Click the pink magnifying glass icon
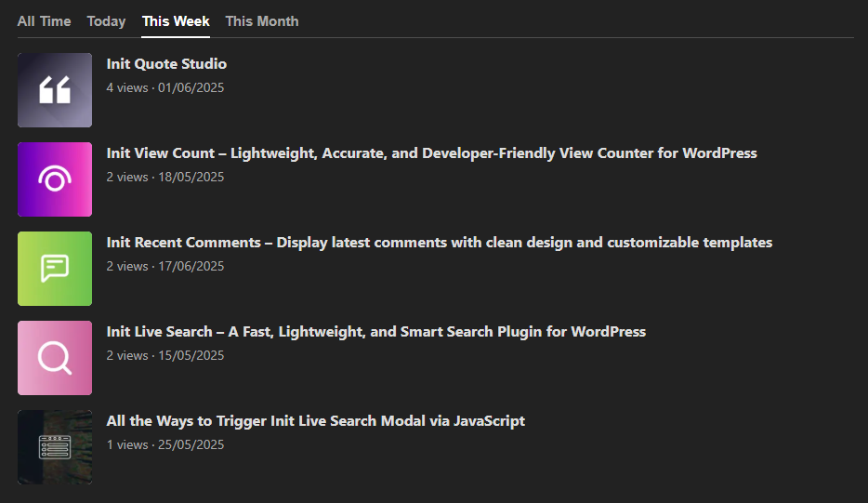Viewport: 868px width, 503px height. tap(55, 358)
